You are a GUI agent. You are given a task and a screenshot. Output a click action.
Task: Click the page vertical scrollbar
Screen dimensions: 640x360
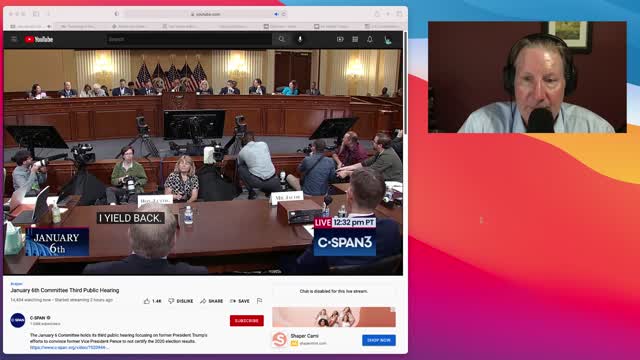click(x=405, y=82)
